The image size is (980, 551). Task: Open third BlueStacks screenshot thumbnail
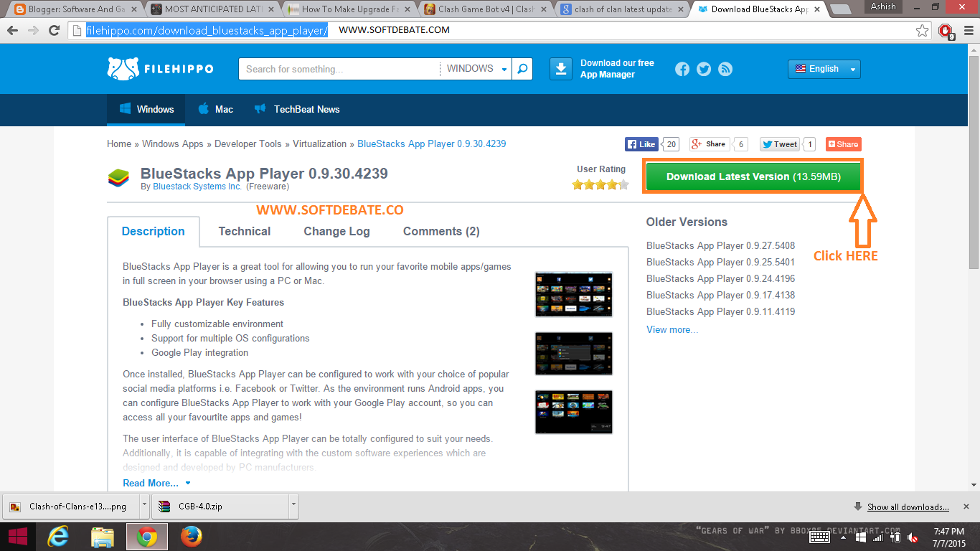[574, 412]
